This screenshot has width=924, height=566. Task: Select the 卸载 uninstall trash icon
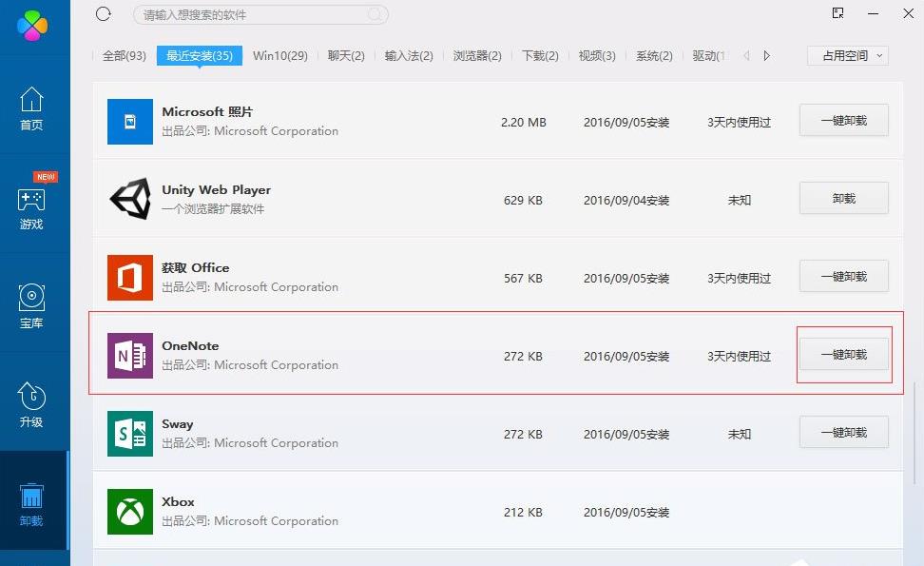tap(31, 503)
